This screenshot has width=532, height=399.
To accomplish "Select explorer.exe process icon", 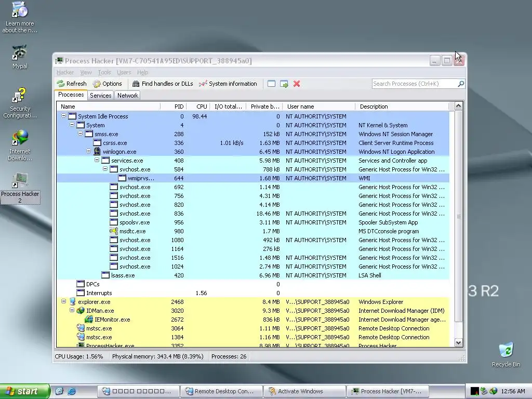I will (72, 302).
